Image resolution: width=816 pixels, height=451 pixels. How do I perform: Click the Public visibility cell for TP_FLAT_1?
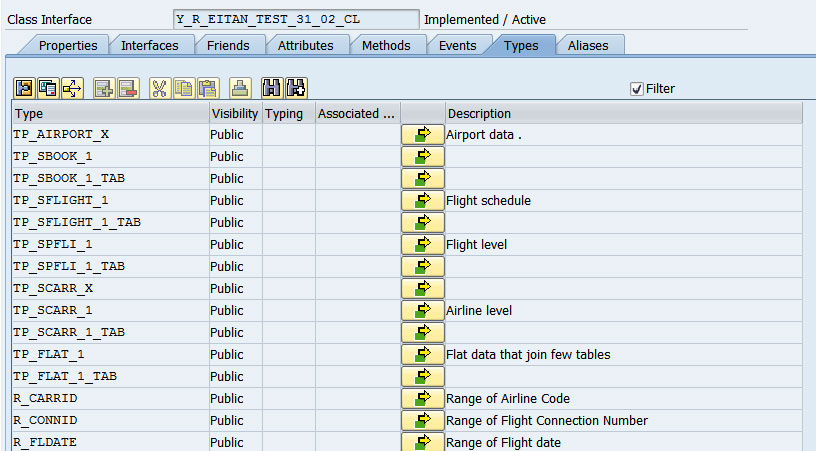click(x=235, y=355)
